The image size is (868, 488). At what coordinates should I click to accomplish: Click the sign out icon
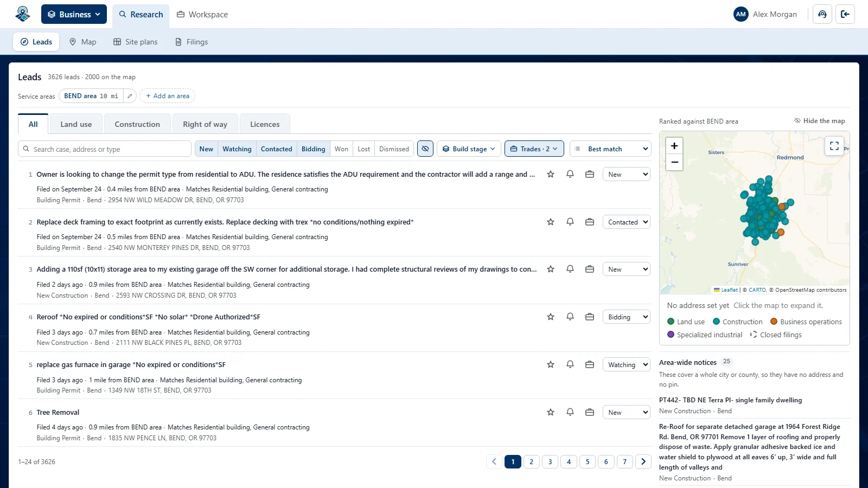pos(845,14)
